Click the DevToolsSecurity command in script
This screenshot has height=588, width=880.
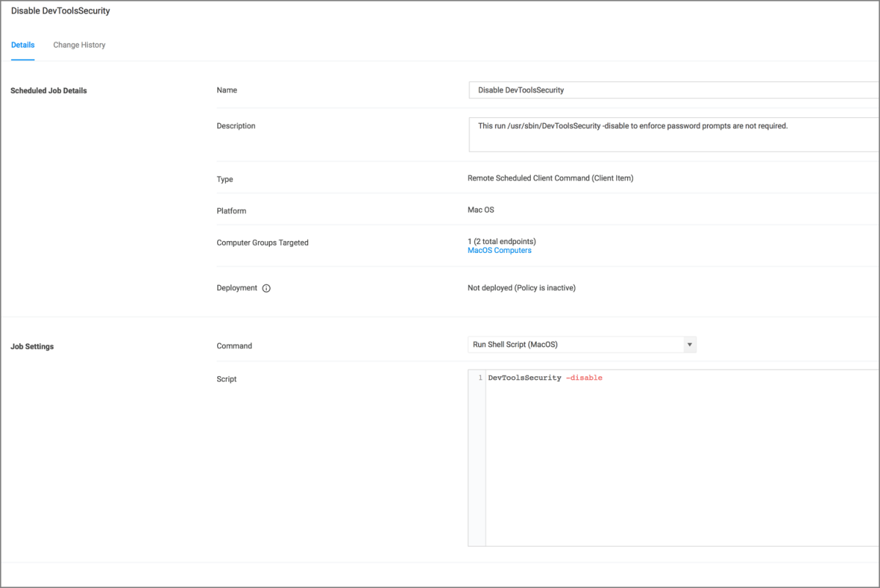click(524, 378)
